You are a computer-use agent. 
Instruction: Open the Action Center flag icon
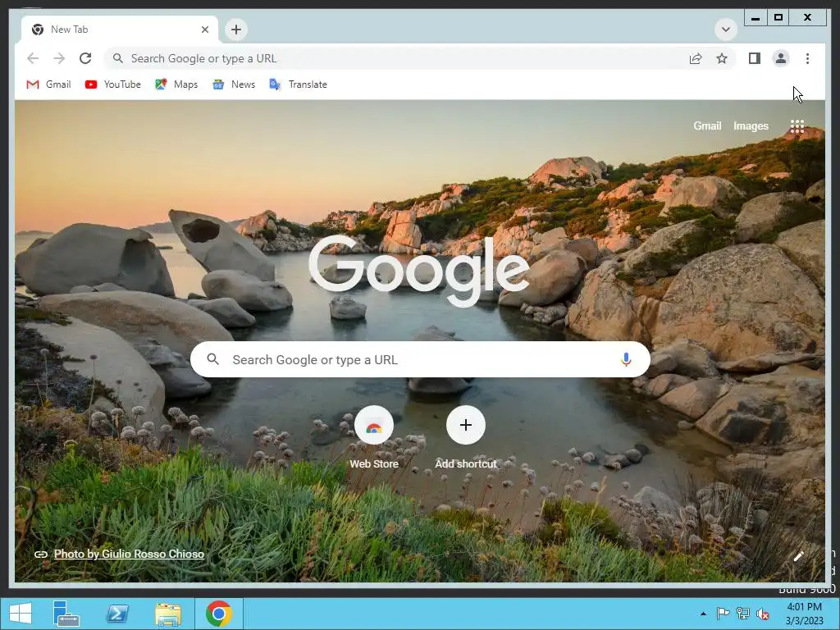(x=723, y=614)
